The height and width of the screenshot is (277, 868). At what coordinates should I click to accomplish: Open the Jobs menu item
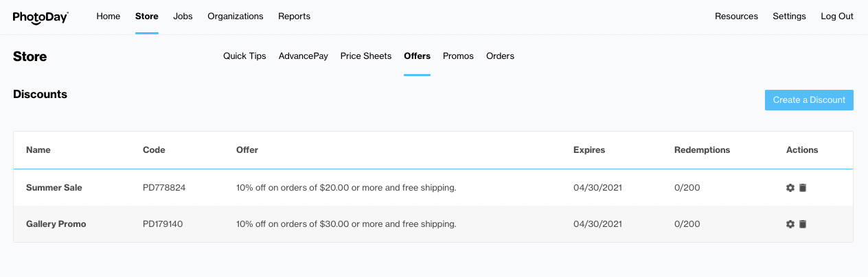tap(183, 16)
